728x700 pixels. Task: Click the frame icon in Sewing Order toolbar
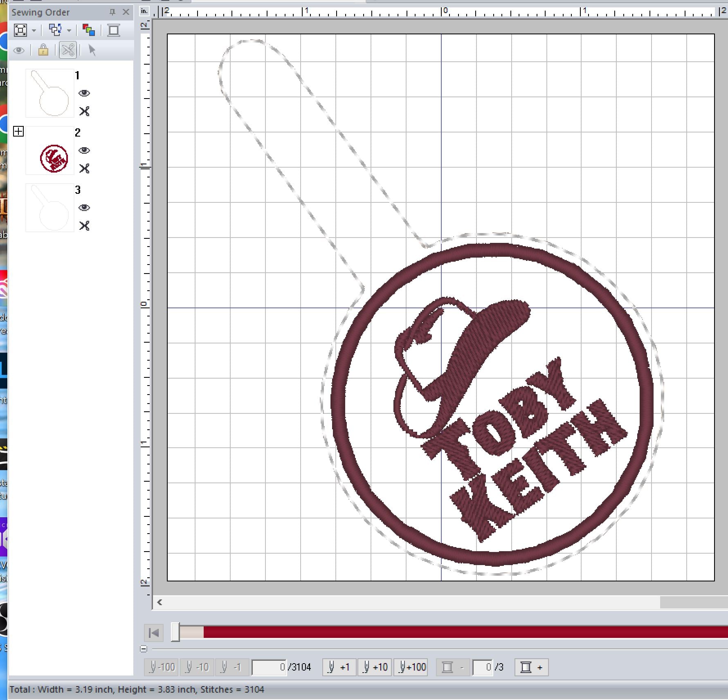[114, 30]
